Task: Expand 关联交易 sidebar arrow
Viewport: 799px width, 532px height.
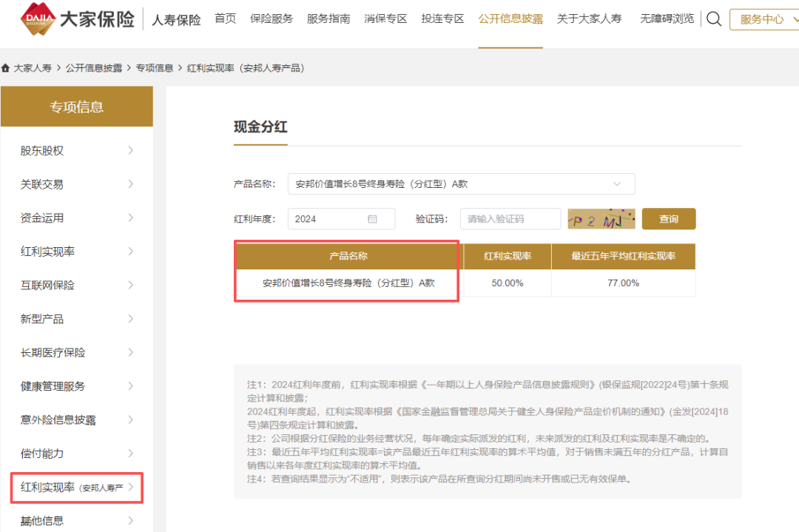Action: [131, 184]
